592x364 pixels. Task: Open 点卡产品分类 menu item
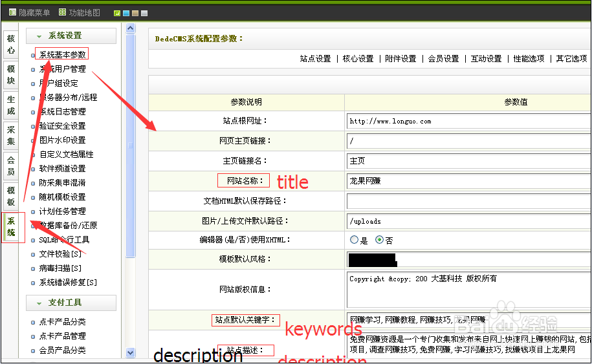63,322
